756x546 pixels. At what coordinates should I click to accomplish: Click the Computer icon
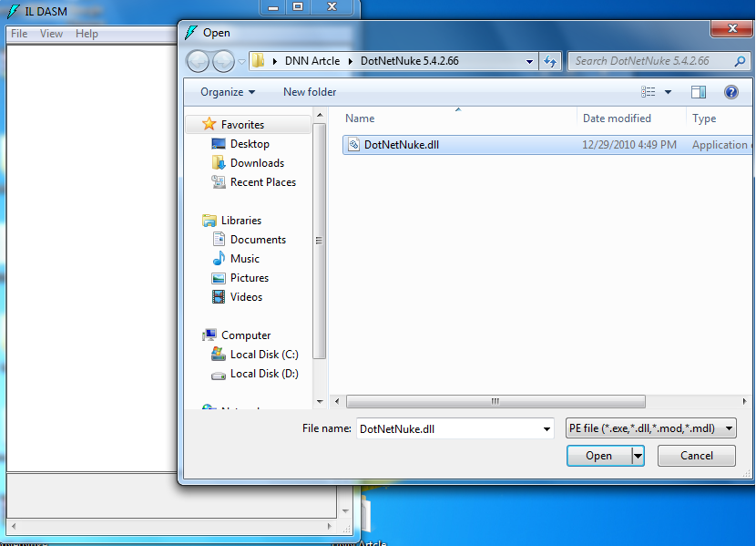(209, 335)
